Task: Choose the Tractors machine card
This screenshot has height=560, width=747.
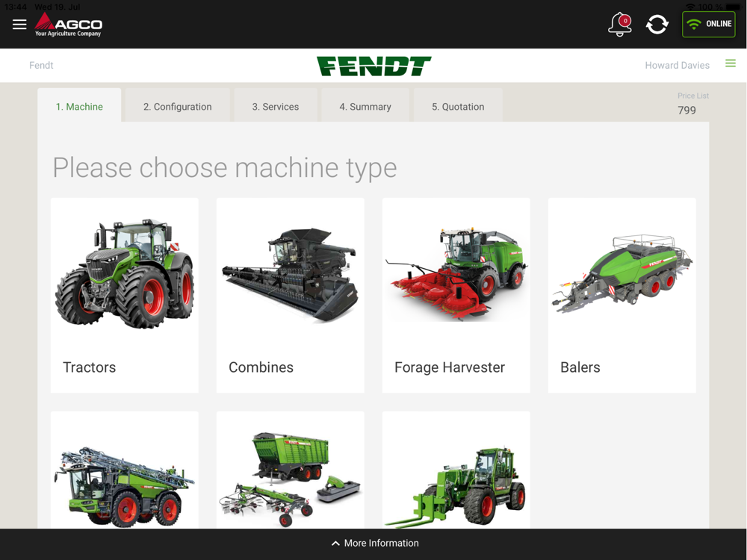Action: pyautogui.click(x=124, y=295)
